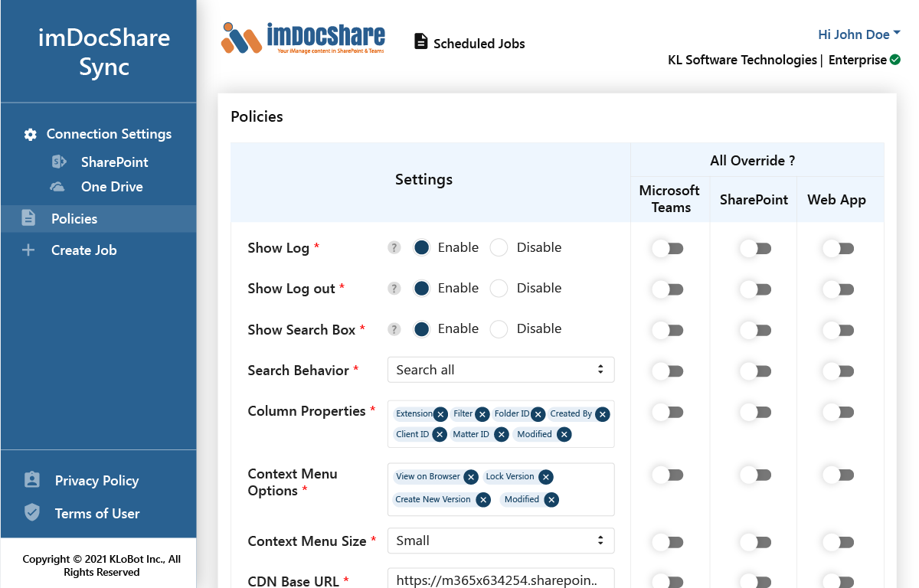Select Enable for Show Log out

point(421,288)
